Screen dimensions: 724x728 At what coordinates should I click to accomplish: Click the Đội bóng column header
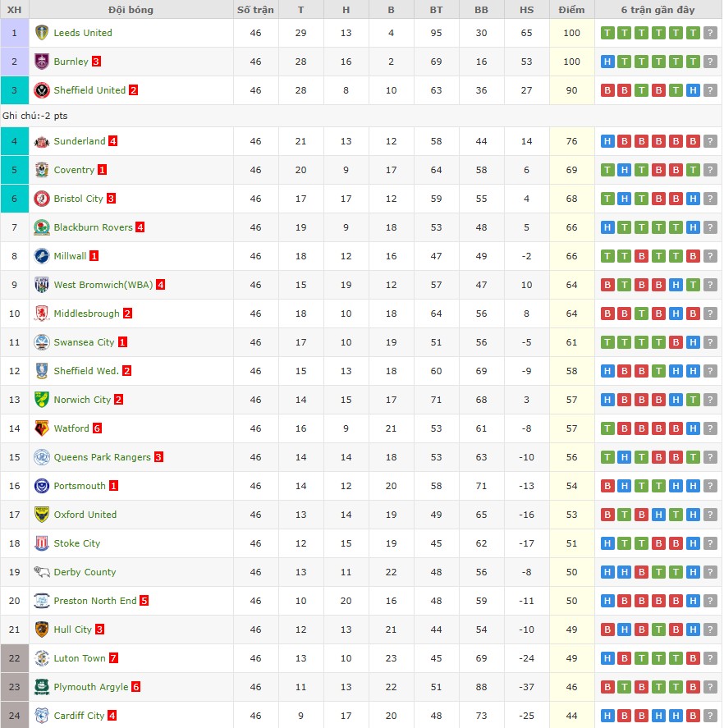(131, 10)
